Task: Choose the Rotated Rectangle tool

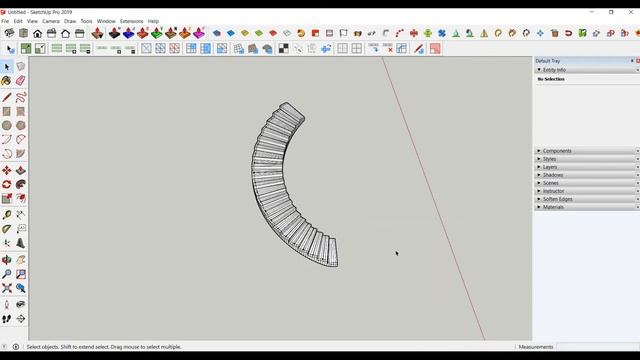Action: coord(21,111)
